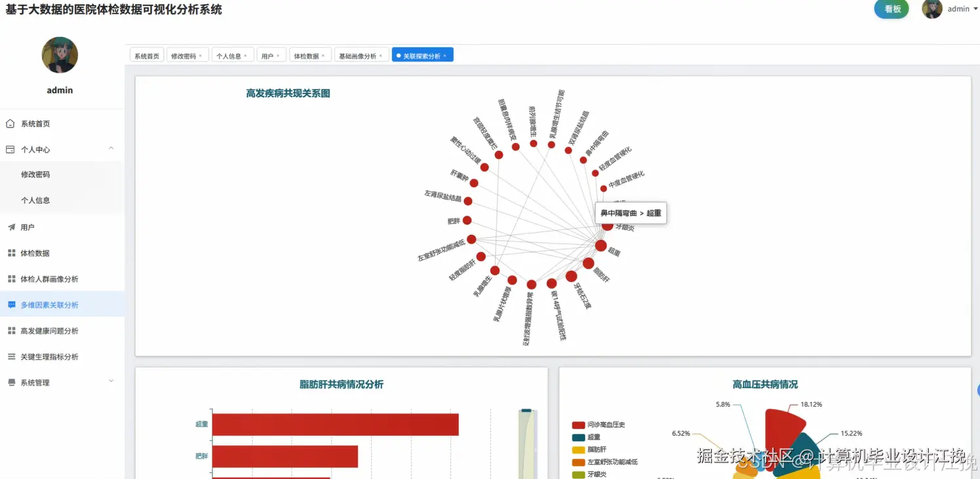The height and width of the screenshot is (479, 980).
Task: Click the 高发疾病共现关系图 title
Action: [288, 94]
